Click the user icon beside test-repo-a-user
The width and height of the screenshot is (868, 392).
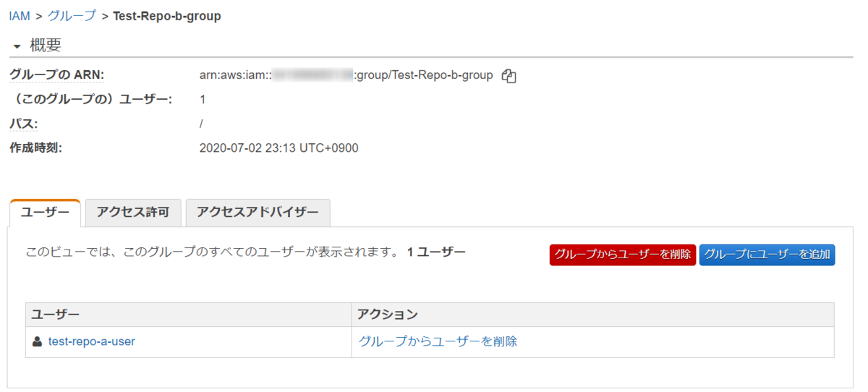[x=38, y=341]
